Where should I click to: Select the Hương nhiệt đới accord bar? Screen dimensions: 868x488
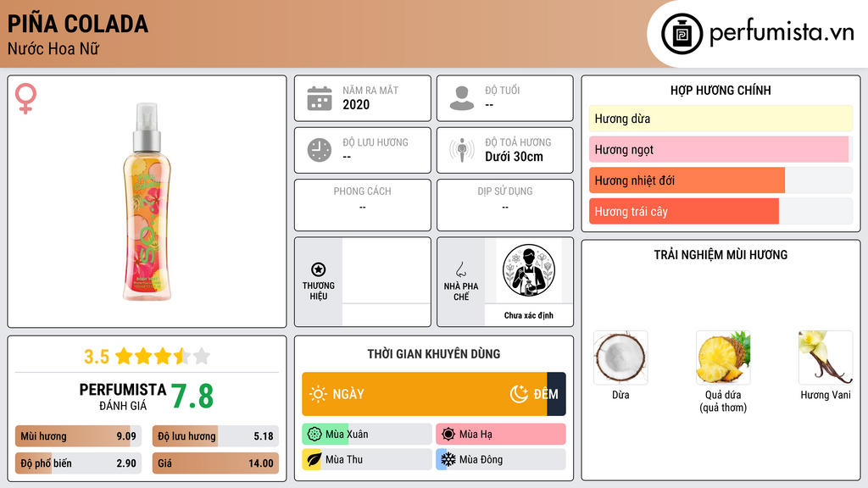pos(721,180)
